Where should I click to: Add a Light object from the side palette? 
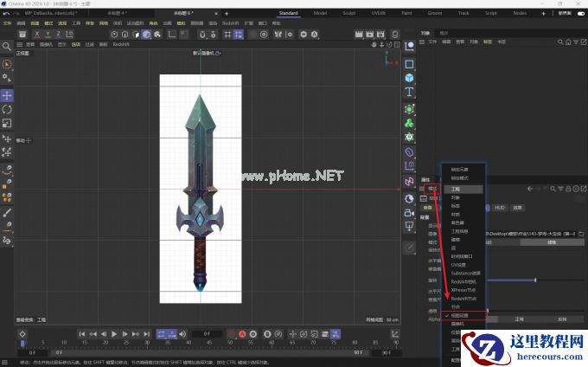409,227
